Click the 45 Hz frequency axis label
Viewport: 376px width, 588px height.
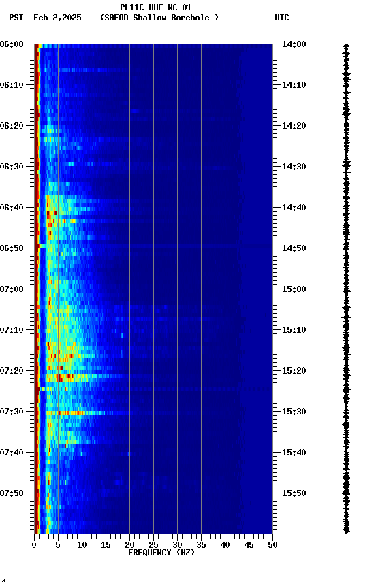[x=249, y=545]
